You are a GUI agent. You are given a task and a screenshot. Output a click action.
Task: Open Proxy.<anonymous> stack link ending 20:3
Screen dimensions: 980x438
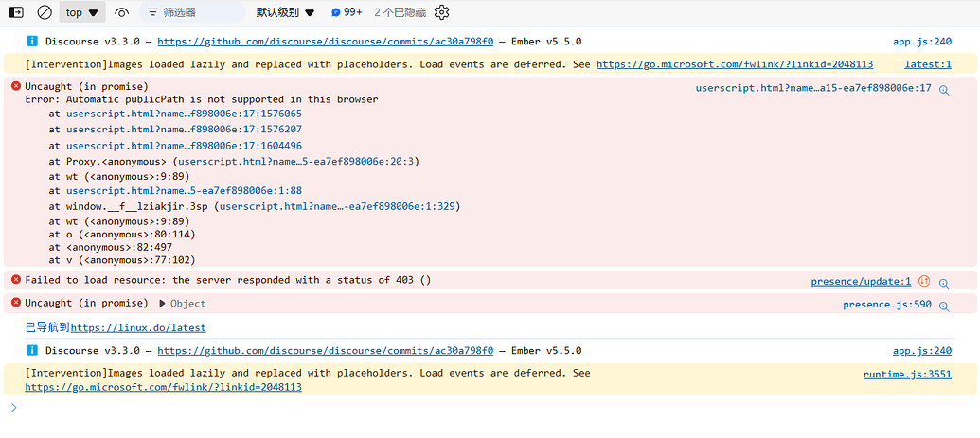pos(295,161)
